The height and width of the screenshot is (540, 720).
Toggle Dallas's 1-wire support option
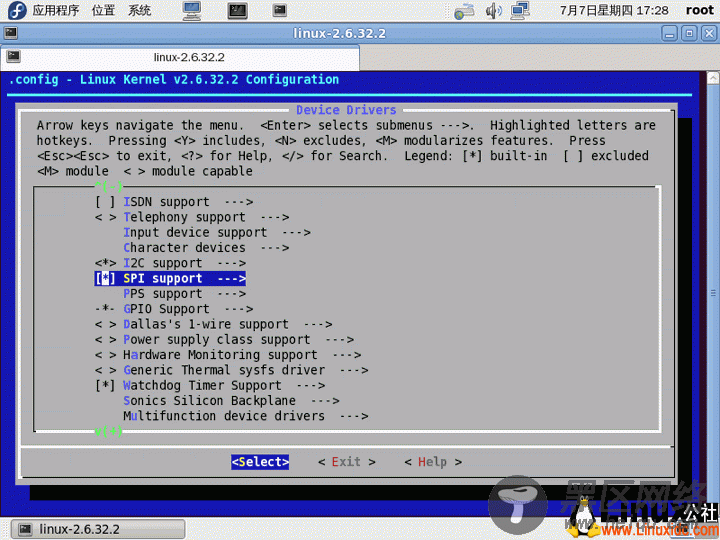coord(105,324)
